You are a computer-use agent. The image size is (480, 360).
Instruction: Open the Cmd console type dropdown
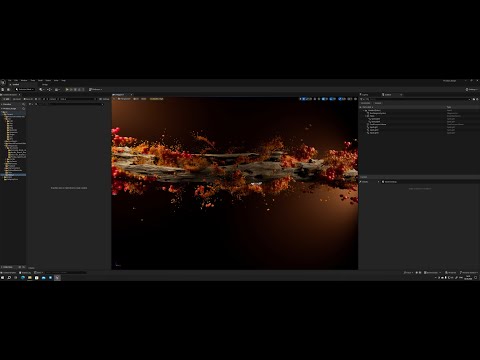pos(39,273)
